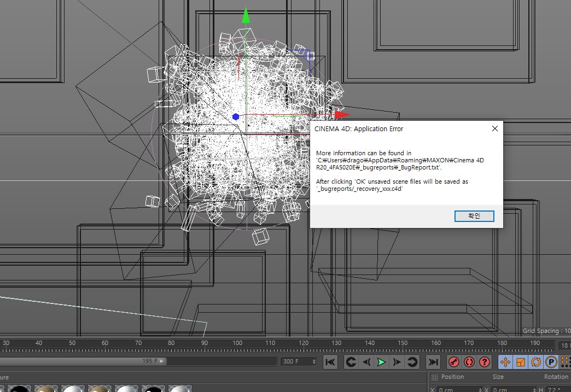The height and width of the screenshot is (392, 571).
Task: Start playback with the green play button
Action: tap(381, 362)
